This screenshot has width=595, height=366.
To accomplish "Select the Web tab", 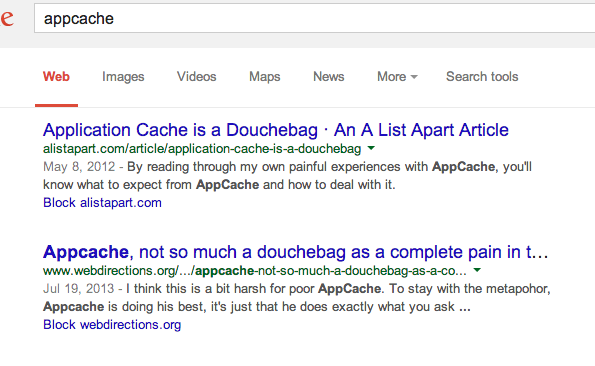I will [56, 77].
